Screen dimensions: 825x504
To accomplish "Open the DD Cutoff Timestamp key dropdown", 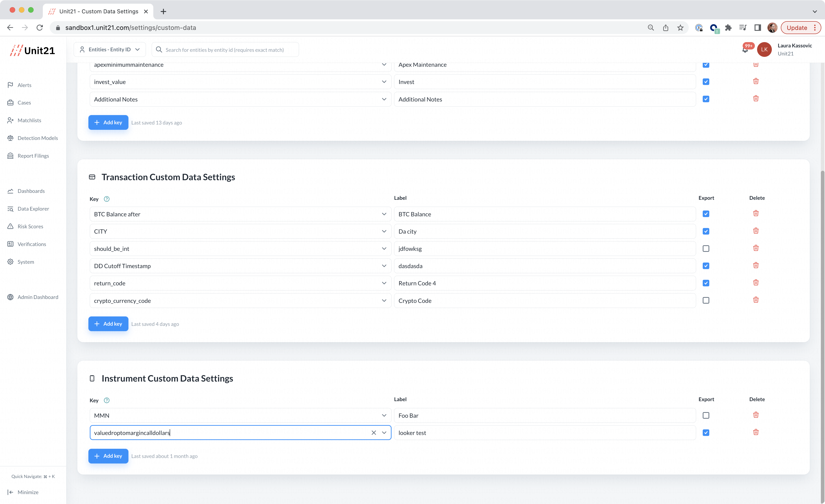I will point(384,266).
